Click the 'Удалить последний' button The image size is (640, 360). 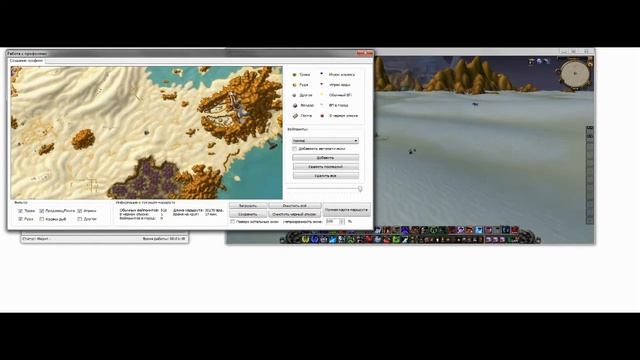325,167
